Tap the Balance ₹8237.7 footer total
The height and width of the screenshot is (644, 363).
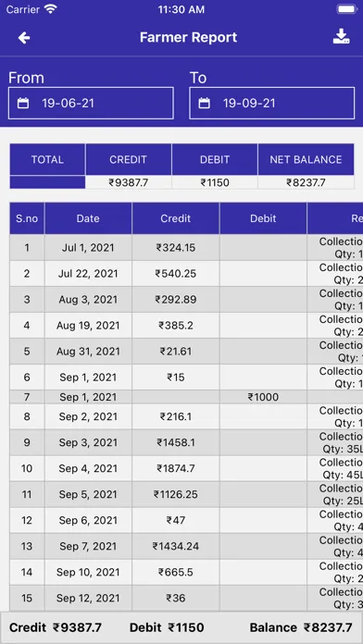(301, 627)
